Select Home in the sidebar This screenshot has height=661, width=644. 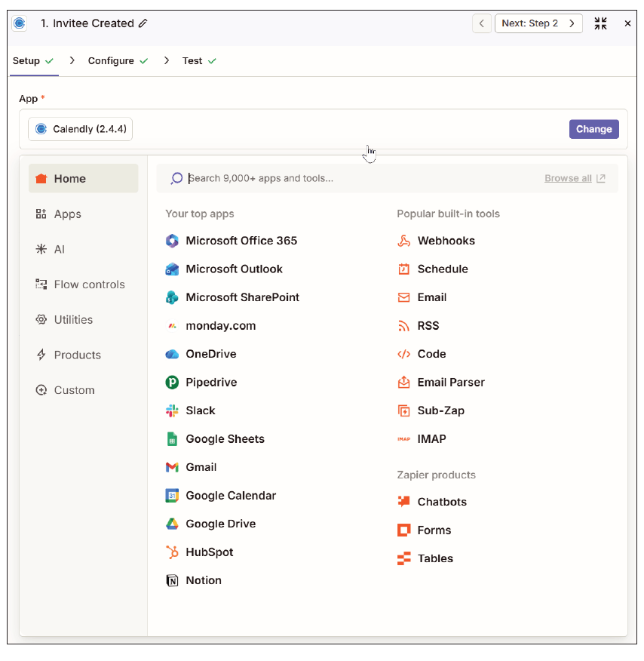tap(84, 178)
